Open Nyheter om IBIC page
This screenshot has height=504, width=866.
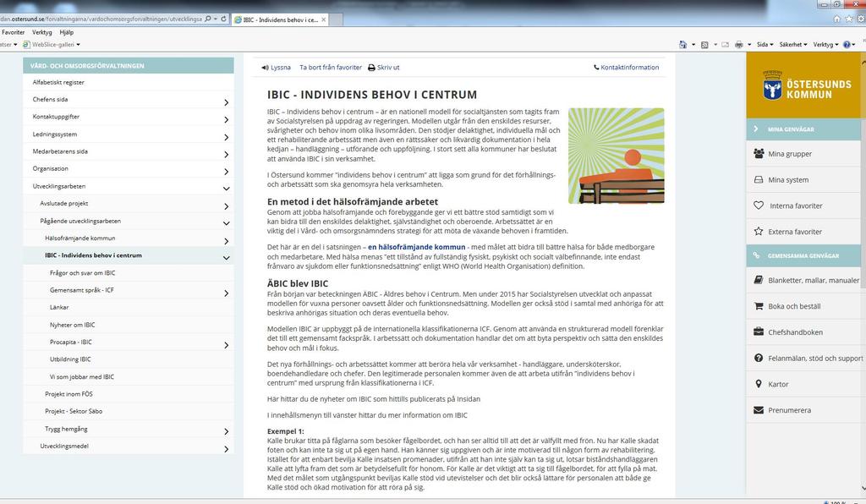[x=73, y=325]
